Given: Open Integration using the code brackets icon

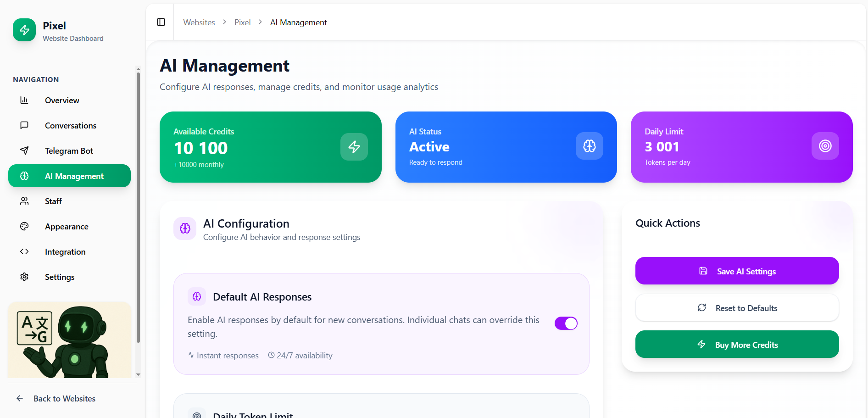Looking at the screenshot, I should point(24,251).
